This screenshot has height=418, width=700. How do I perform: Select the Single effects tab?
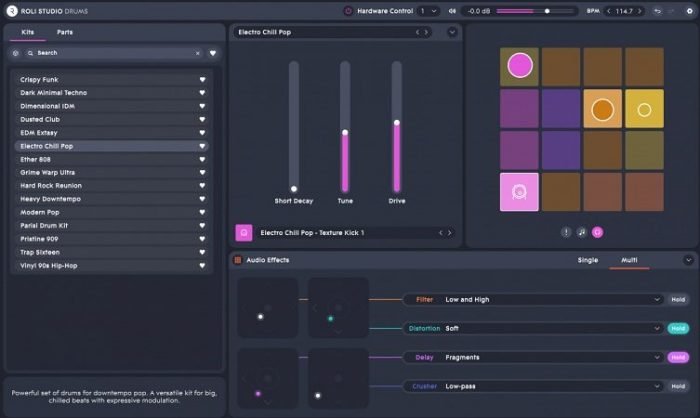pos(588,260)
